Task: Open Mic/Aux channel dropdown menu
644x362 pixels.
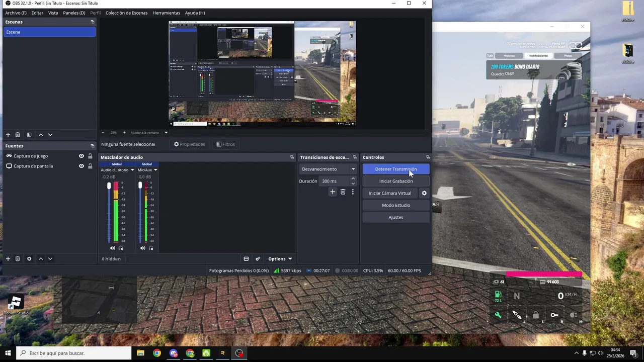Action: click(x=155, y=170)
